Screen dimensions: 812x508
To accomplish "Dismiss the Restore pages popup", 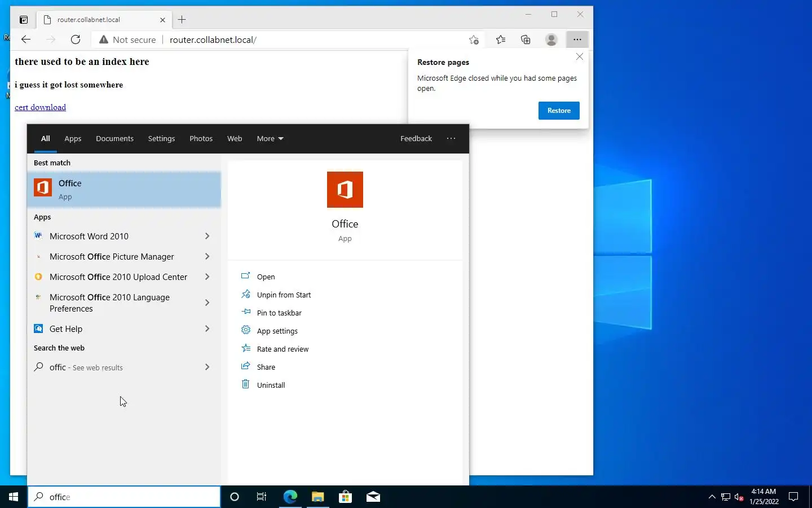I will point(579,56).
